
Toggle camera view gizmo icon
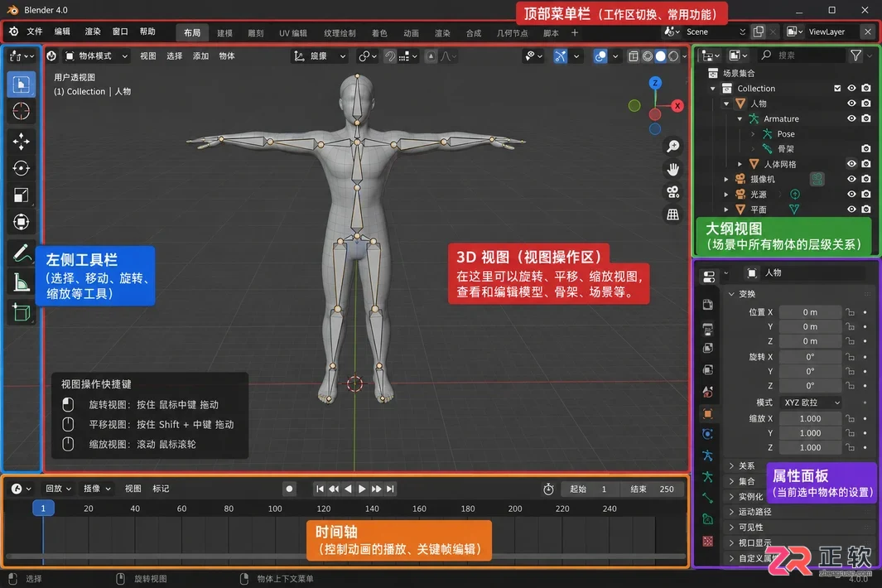672,192
